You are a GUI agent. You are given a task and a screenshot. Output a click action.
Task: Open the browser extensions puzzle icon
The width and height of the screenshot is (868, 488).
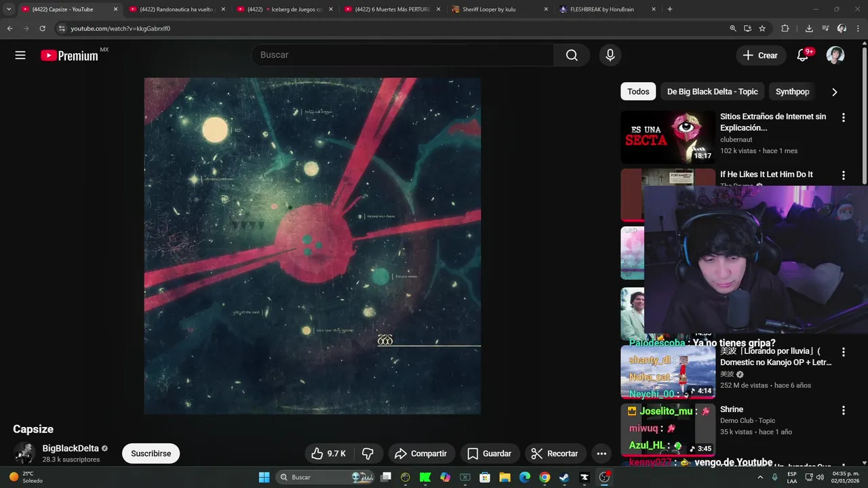[785, 28]
